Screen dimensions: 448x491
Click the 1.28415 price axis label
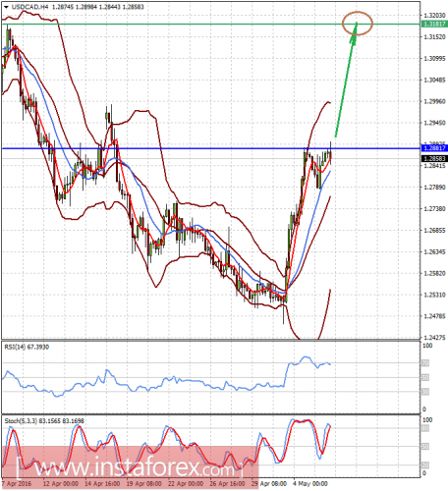435,166
